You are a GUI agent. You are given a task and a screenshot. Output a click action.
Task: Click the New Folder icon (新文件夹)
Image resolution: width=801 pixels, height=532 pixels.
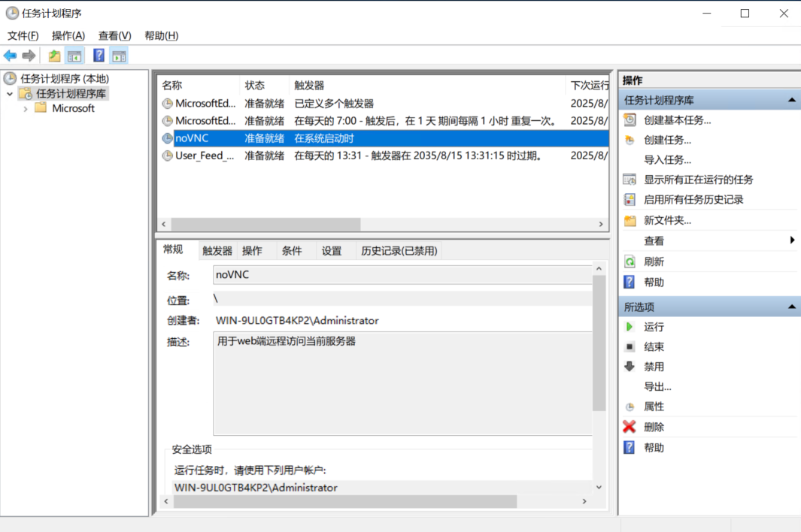(630, 221)
